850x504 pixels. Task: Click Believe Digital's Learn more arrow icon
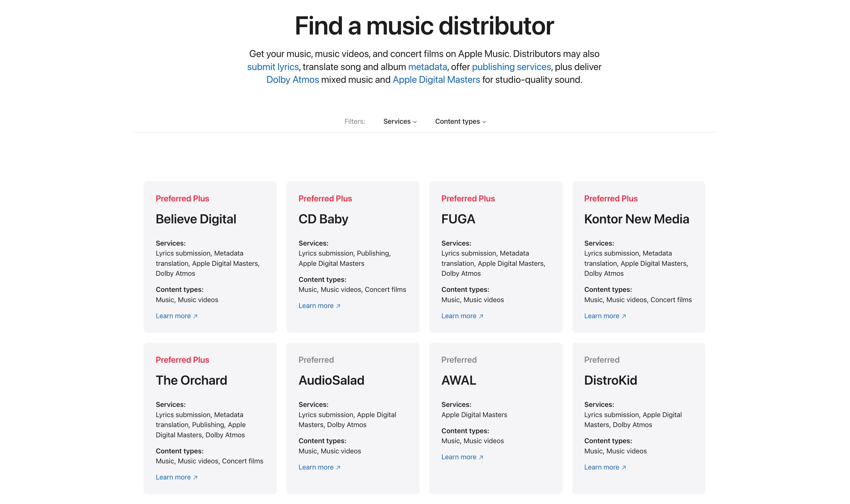click(x=195, y=316)
